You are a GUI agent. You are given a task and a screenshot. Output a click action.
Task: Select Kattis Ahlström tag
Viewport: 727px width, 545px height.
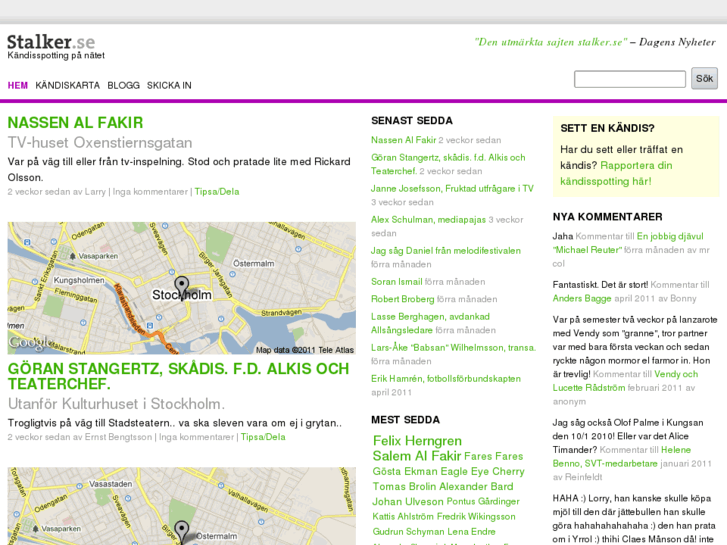coord(403,517)
